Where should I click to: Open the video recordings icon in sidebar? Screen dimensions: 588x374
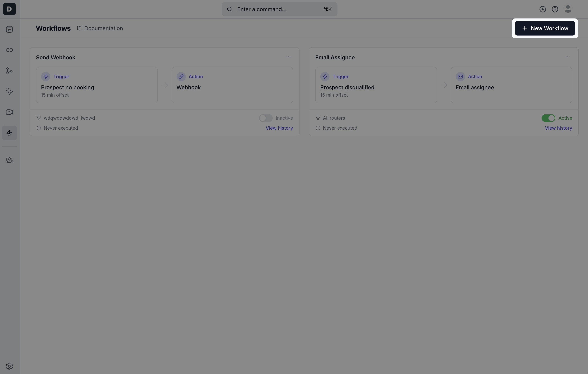pyautogui.click(x=9, y=112)
